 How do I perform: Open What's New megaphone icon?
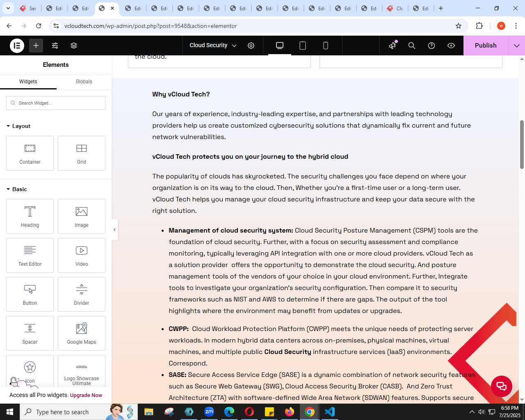(393, 46)
